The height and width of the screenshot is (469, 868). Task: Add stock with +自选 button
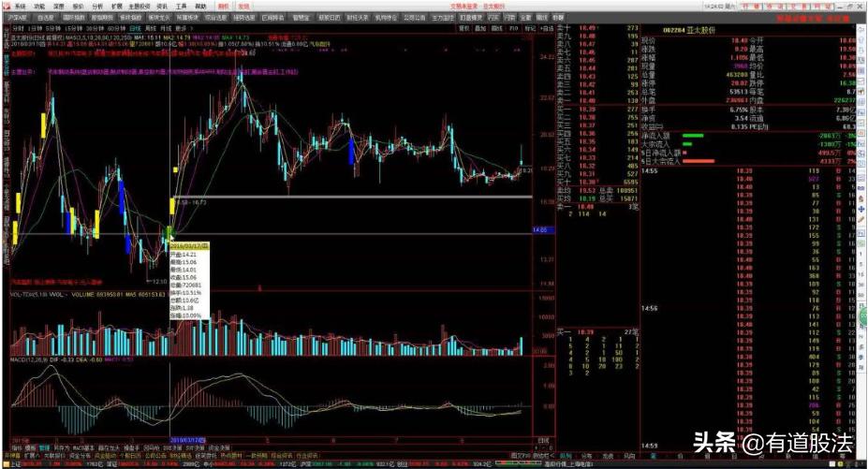pyautogui.click(x=547, y=28)
